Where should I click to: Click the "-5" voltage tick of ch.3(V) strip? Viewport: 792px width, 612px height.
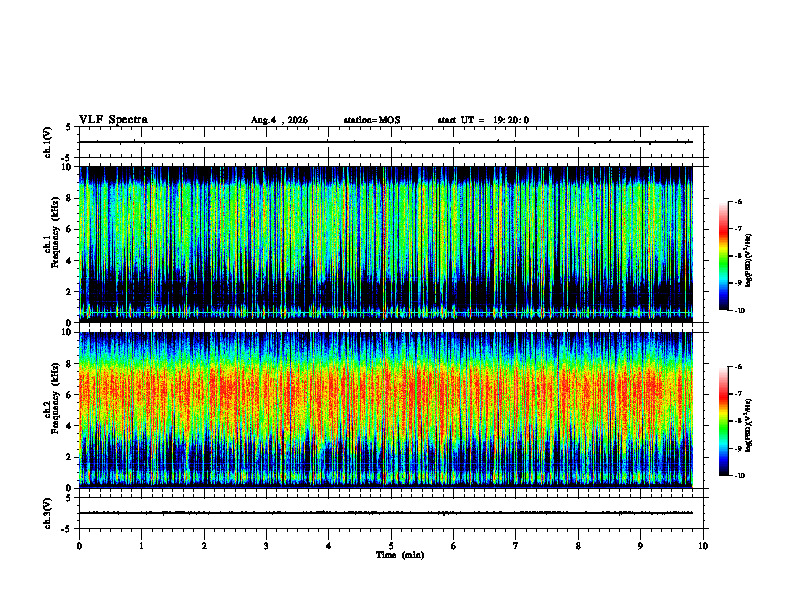click(x=68, y=529)
